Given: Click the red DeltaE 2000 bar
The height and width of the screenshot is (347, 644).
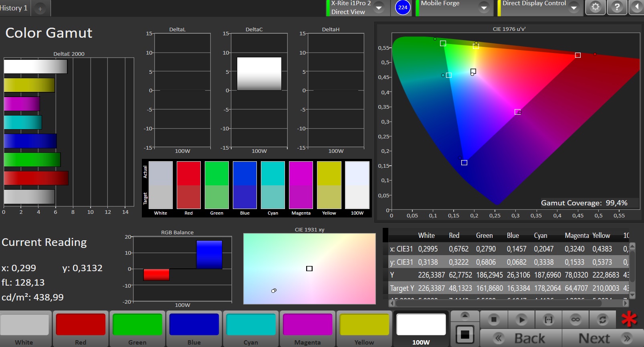Looking at the screenshot, I should (36, 178).
